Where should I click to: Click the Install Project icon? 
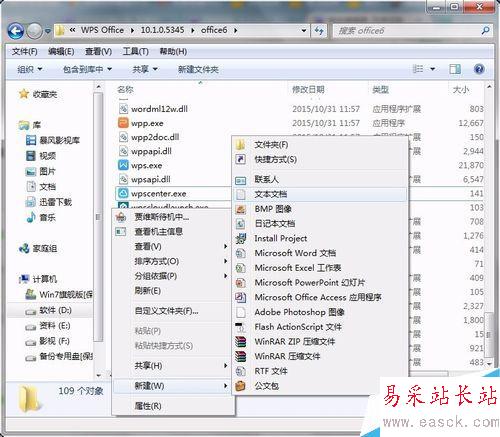click(240, 238)
